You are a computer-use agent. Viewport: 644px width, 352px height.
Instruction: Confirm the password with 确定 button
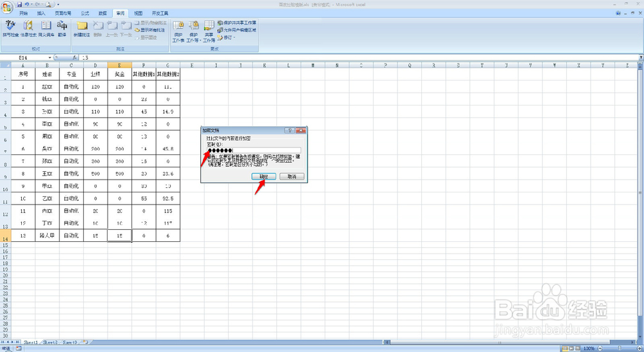[x=263, y=176]
